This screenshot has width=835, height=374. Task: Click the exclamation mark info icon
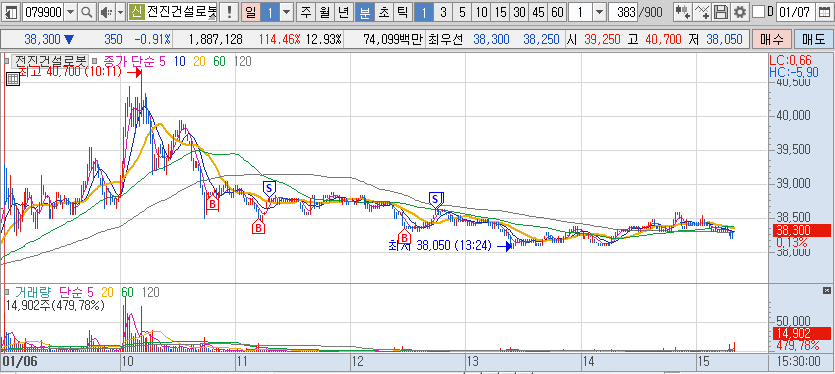229,12
